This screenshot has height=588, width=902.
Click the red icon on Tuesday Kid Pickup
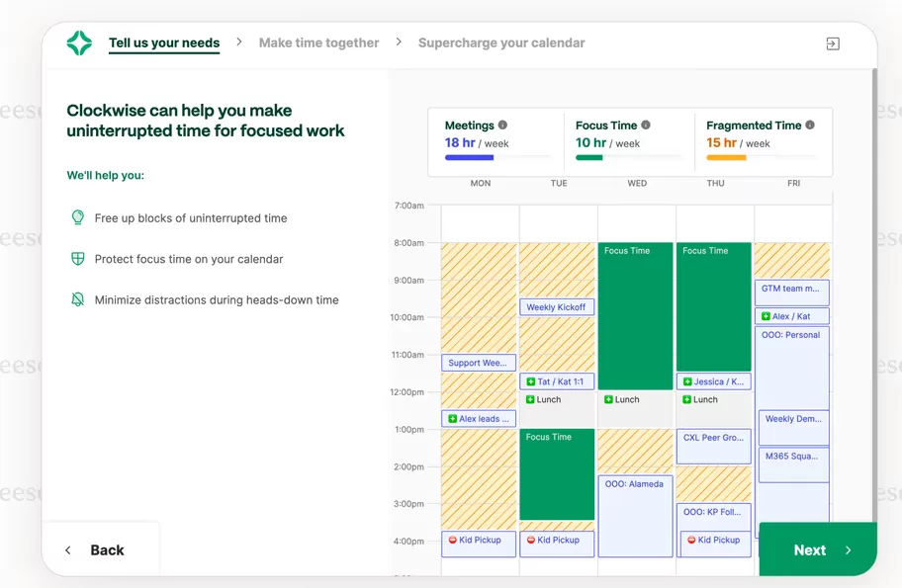(x=531, y=540)
